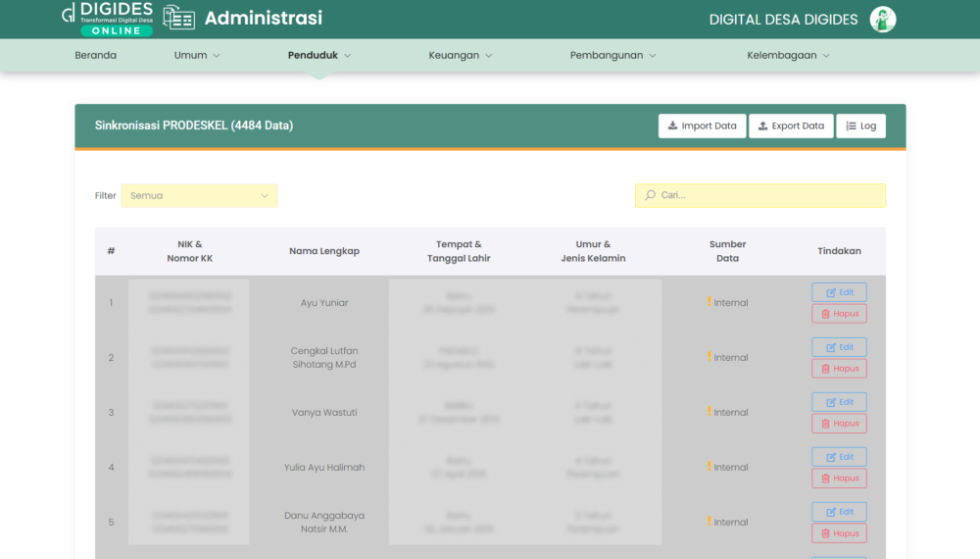Click the warning icon beside Internal row 1
This screenshot has width=980, height=559.
tap(709, 302)
